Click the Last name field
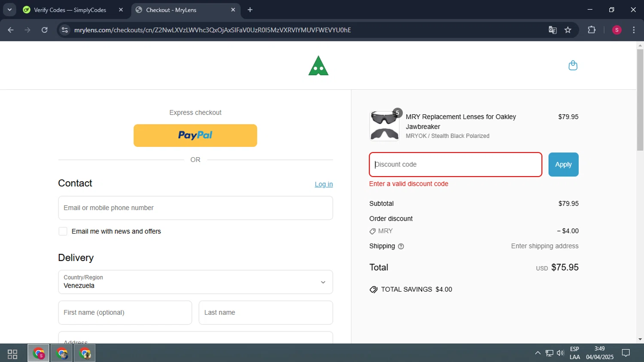 tap(266, 313)
